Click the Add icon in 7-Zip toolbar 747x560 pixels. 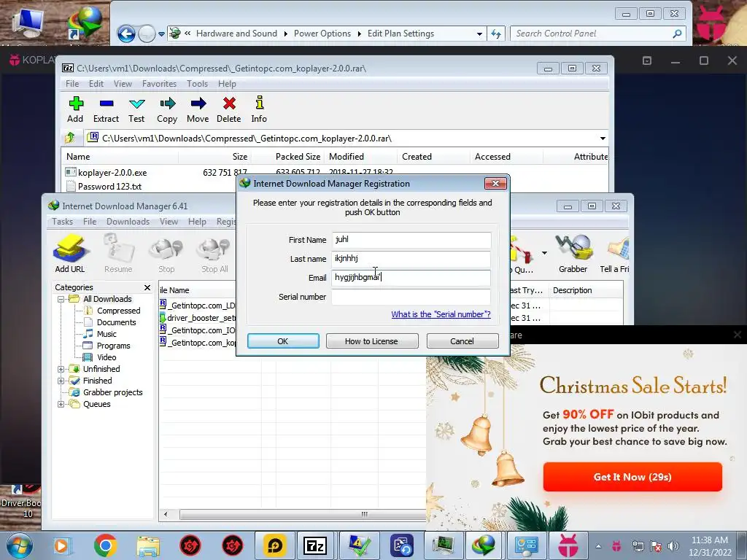coord(75,109)
